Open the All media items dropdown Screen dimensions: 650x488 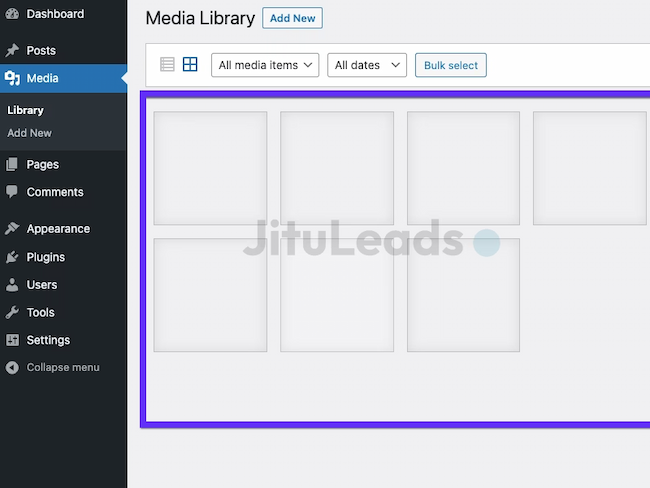[x=265, y=65]
